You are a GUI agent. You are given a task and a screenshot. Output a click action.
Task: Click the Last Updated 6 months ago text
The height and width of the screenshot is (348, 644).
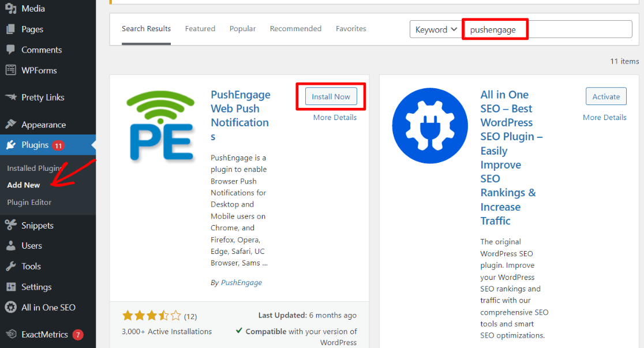[307, 315]
